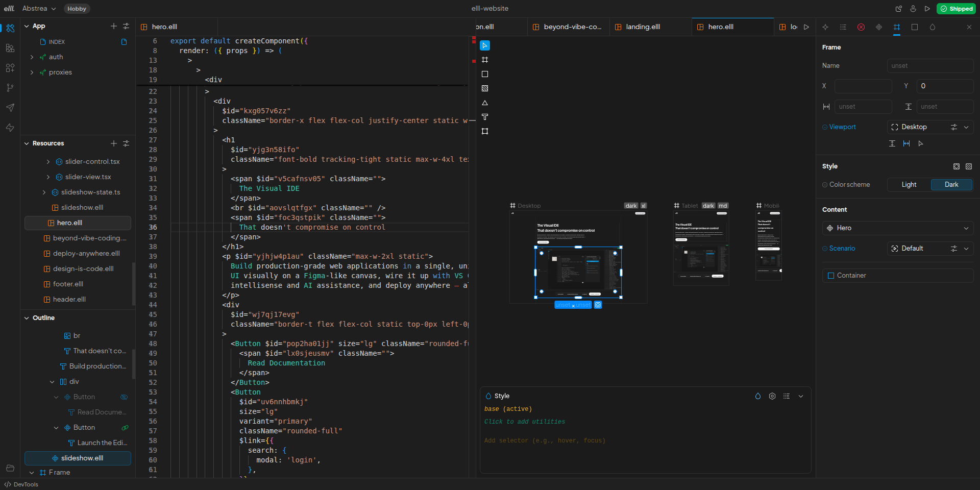
Task: Open the Hero content dropdown
Action: pyautogui.click(x=897, y=228)
